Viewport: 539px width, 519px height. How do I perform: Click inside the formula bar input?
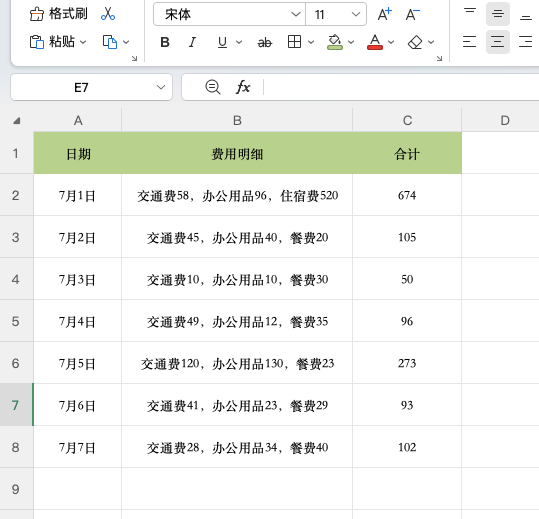[401, 87]
